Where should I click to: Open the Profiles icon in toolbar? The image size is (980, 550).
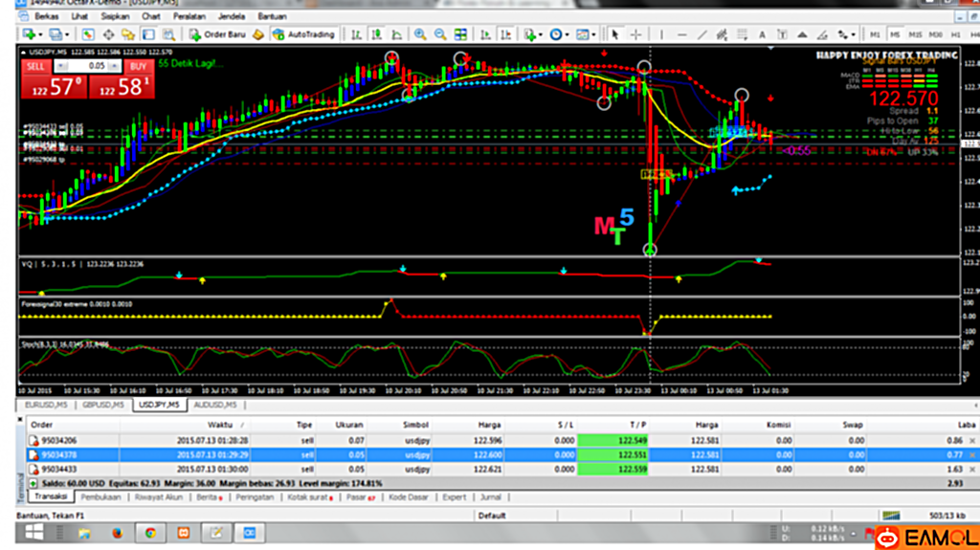tap(56, 34)
